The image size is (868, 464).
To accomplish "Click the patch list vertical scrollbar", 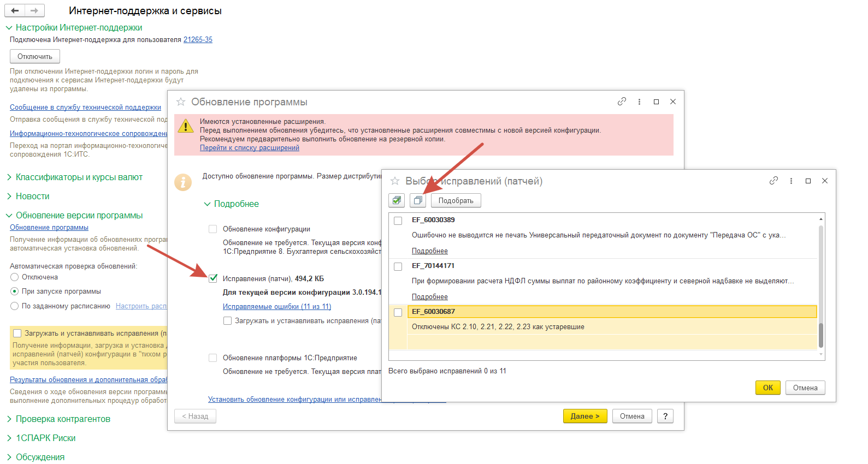I will pyautogui.click(x=820, y=284).
